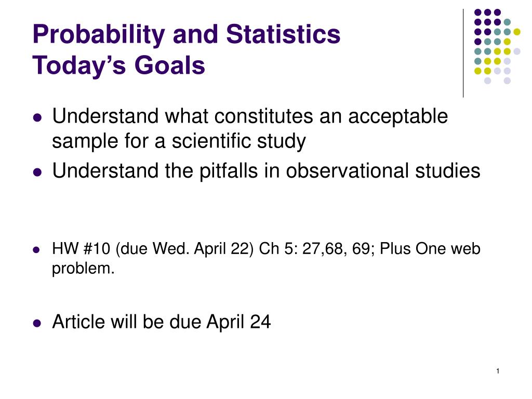Click 'Plus One web' text
532x399 pixels.
click(x=430, y=249)
